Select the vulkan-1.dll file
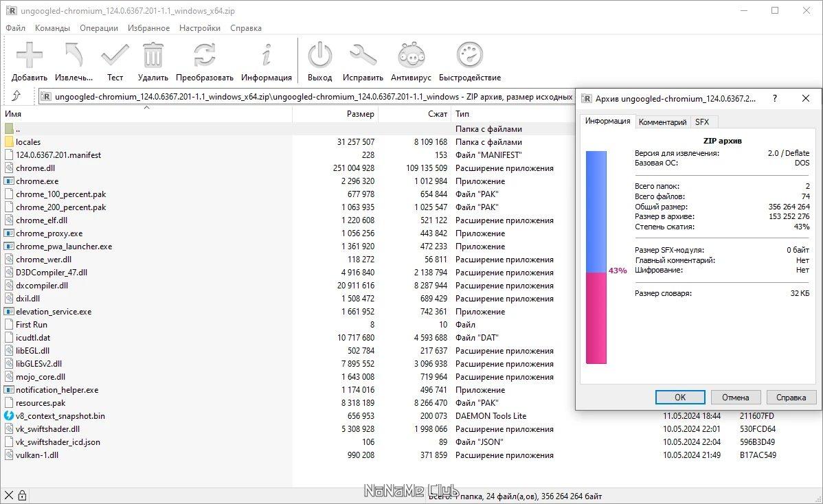The width and height of the screenshot is (823, 504). pos(37,455)
